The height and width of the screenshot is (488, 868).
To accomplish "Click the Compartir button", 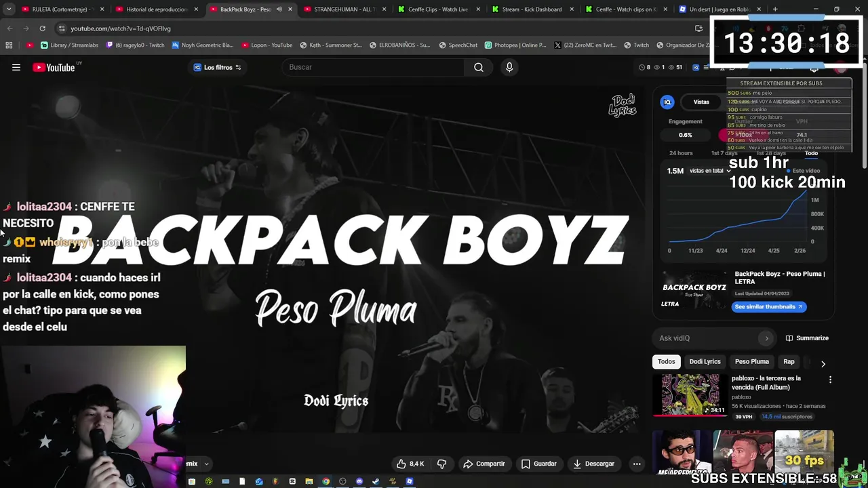I will tap(484, 464).
